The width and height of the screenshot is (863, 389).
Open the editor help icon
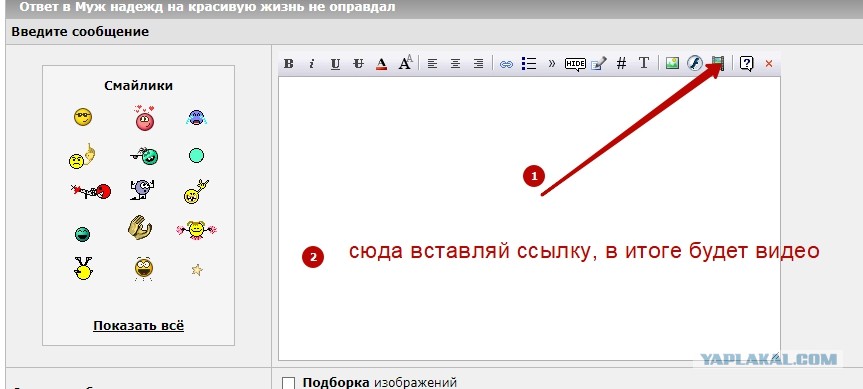(x=746, y=64)
